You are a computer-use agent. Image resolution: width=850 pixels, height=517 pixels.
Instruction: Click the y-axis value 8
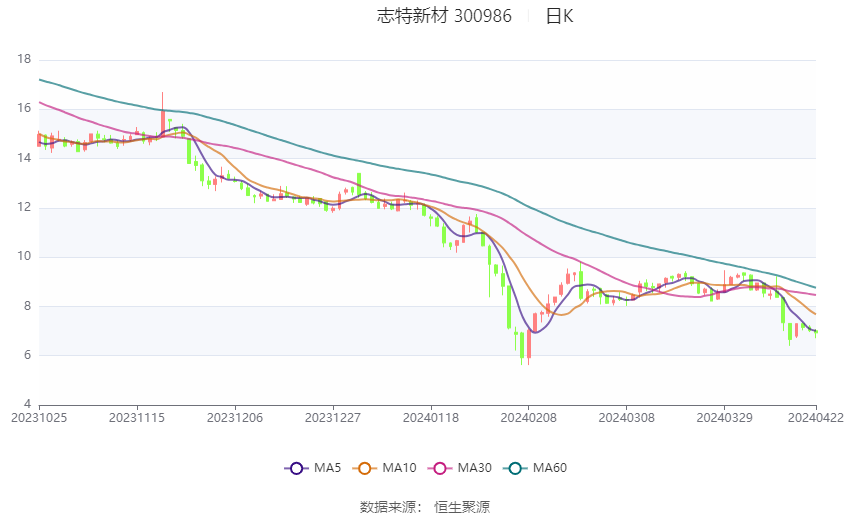(27, 306)
